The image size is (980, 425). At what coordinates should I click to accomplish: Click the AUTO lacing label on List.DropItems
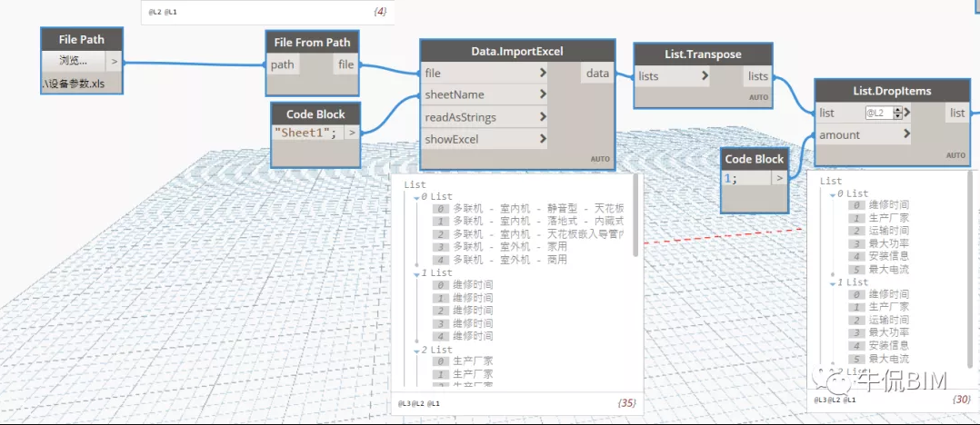click(x=955, y=155)
